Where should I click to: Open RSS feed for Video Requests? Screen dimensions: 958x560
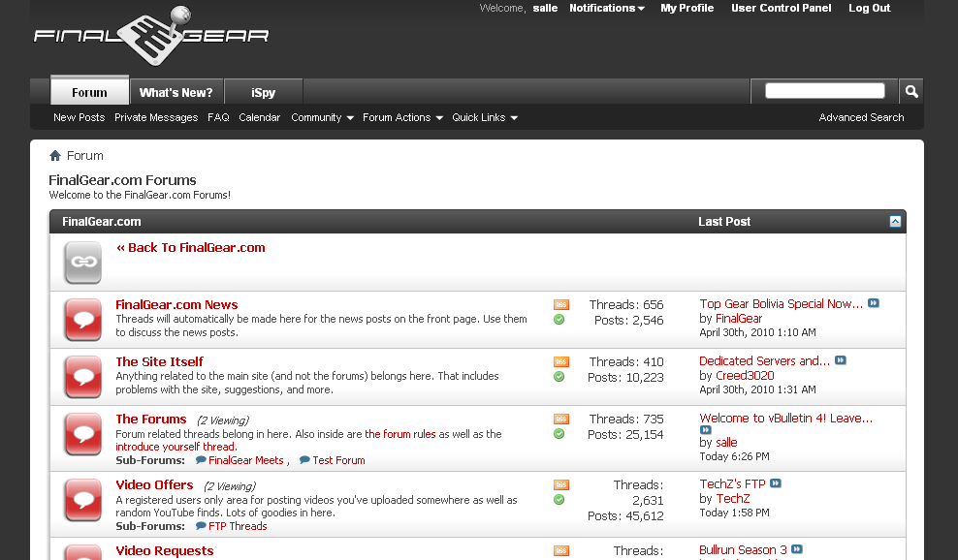(560, 551)
